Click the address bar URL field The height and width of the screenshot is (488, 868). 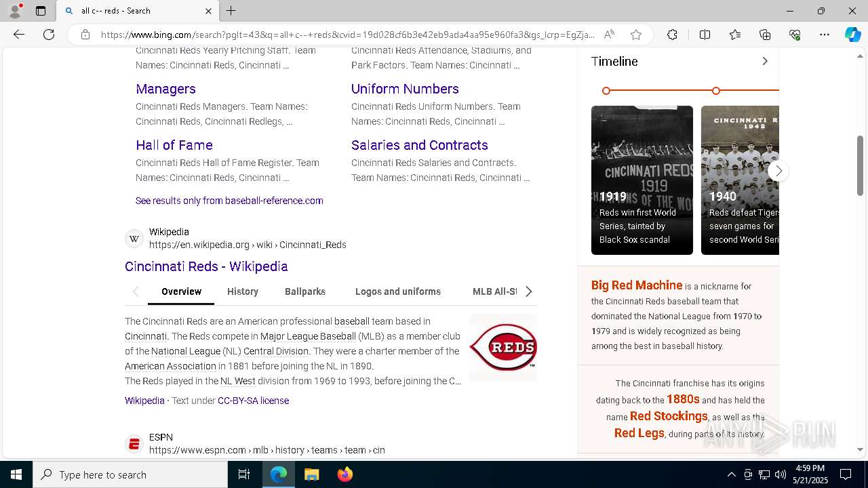click(347, 35)
